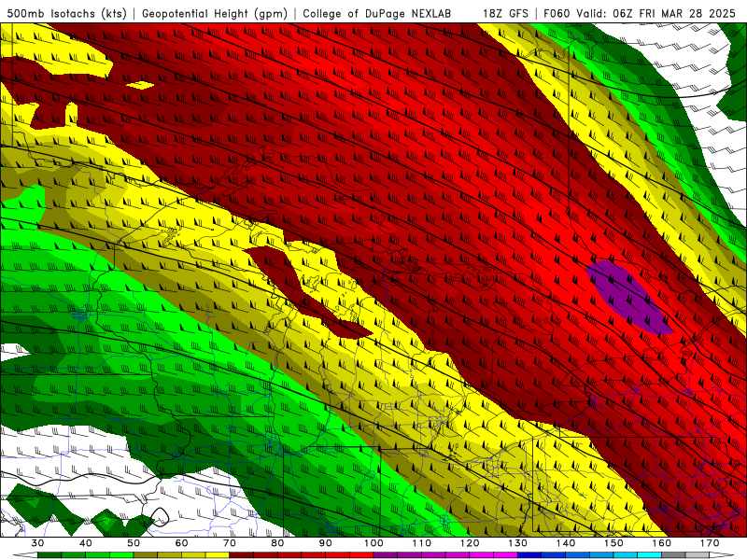Image resolution: width=747 pixels, height=560 pixels.
Task: Click the '90' legend value
Action: (325, 543)
